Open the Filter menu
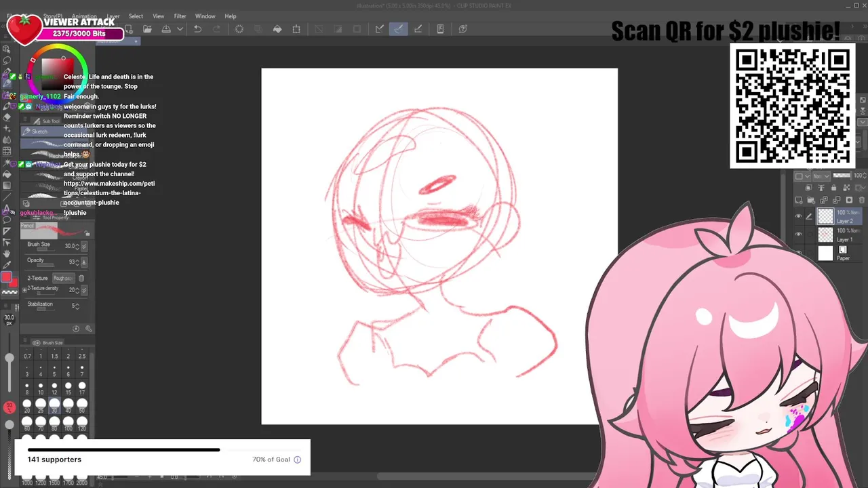 tap(180, 16)
